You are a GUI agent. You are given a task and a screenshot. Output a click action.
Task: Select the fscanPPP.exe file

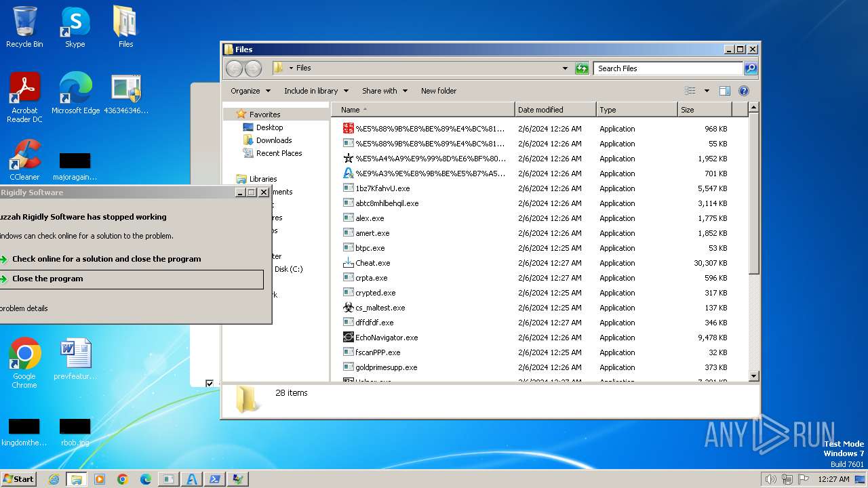point(378,352)
